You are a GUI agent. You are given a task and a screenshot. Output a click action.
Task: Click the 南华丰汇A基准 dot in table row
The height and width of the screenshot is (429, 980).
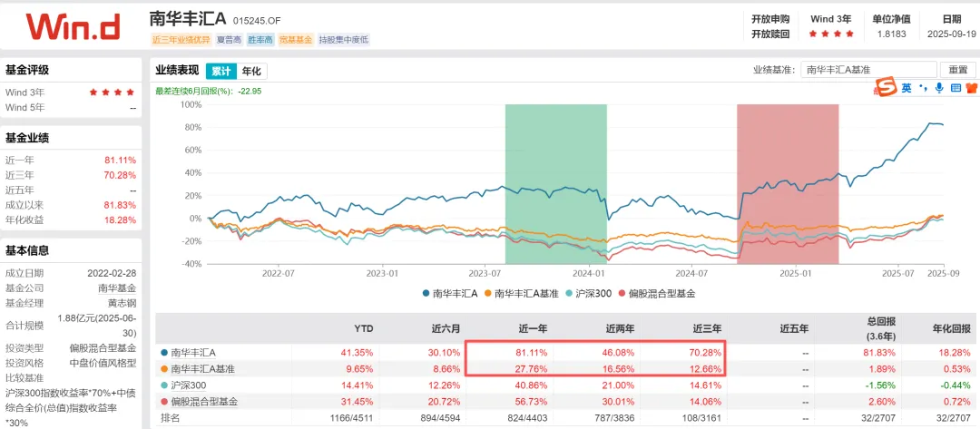point(163,369)
